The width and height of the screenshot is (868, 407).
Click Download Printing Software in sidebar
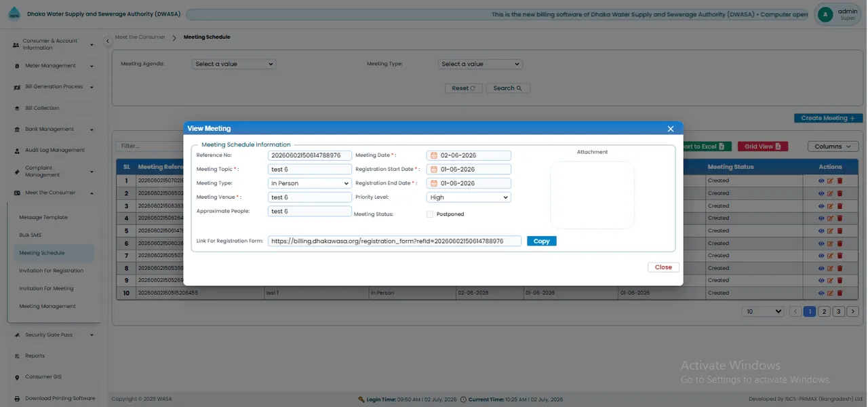pos(60,398)
